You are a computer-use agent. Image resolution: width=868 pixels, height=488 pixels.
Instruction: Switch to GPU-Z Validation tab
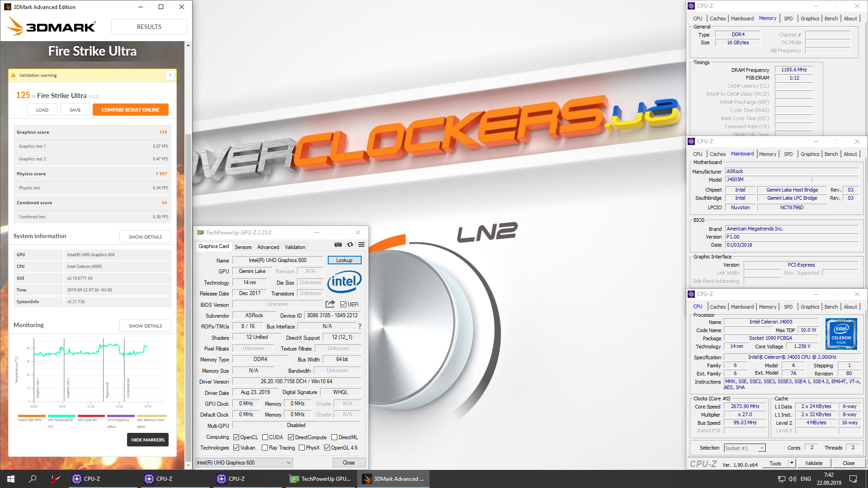295,247
